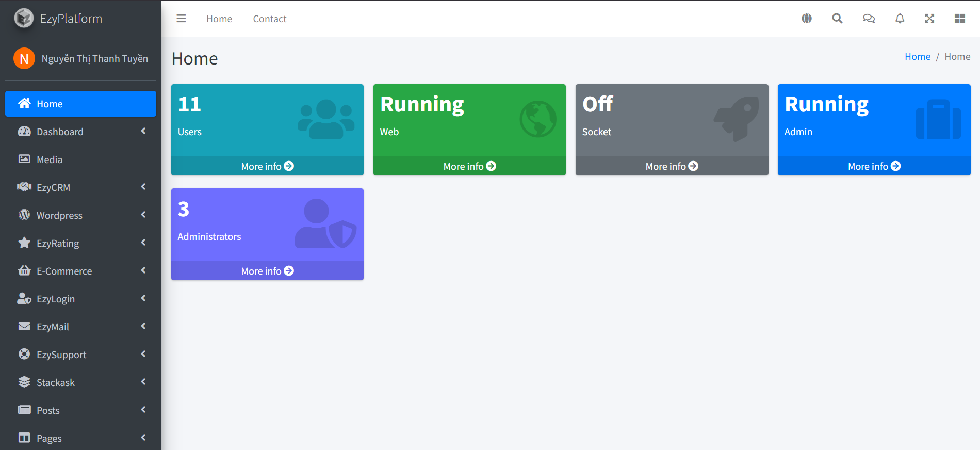Click the EzyLogin user shield icon

point(24,298)
